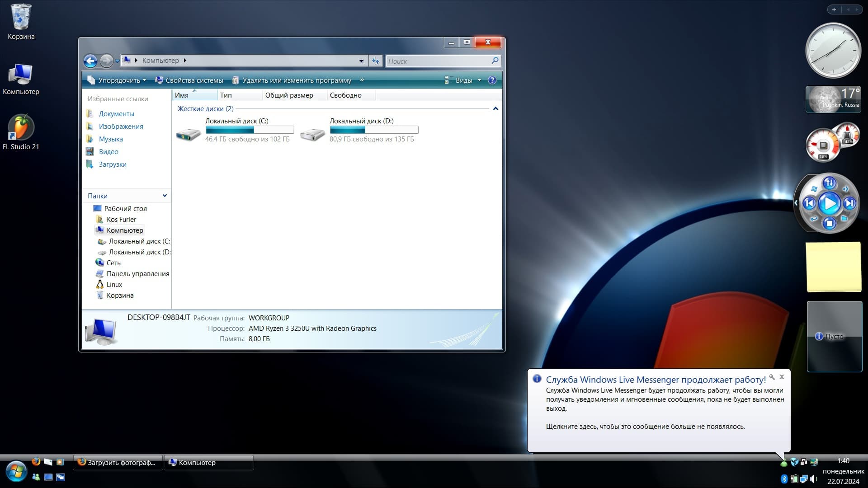The image size is (868, 488).
Task: Open Explorer help via question mark icon
Action: 492,80
